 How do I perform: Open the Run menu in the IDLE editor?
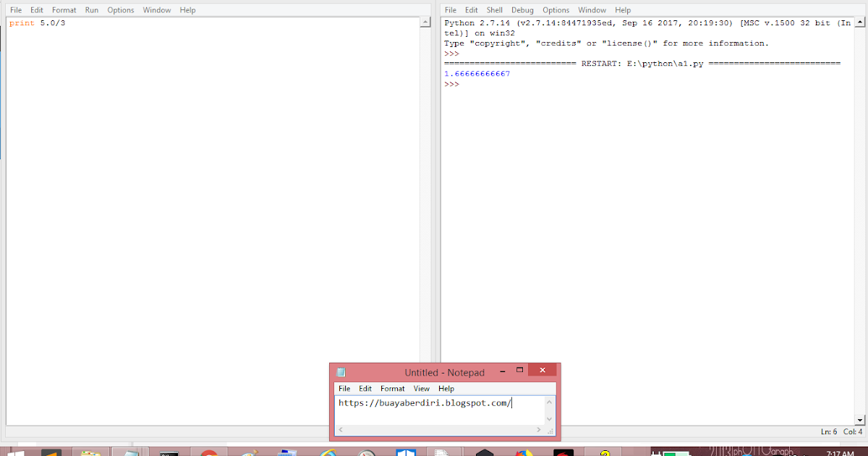click(x=91, y=9)
